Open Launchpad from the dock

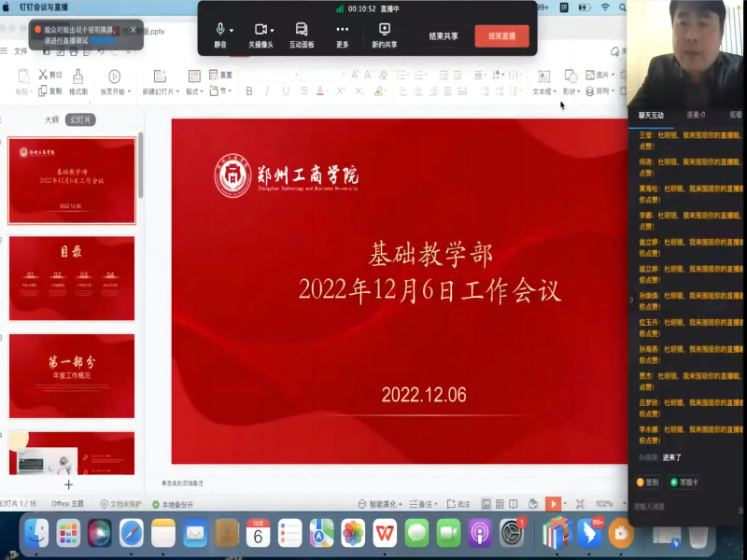pos(68,533)
